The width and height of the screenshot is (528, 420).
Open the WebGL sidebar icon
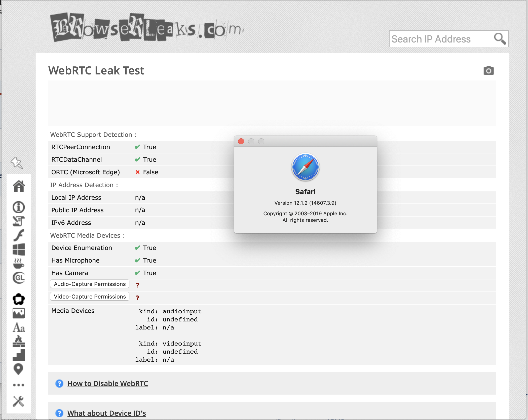point(19,278)
